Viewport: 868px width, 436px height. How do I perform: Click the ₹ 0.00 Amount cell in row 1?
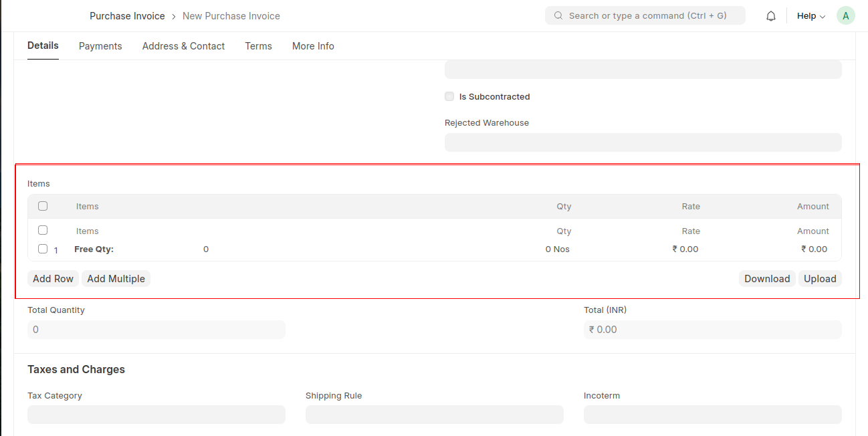pos(815,249)
